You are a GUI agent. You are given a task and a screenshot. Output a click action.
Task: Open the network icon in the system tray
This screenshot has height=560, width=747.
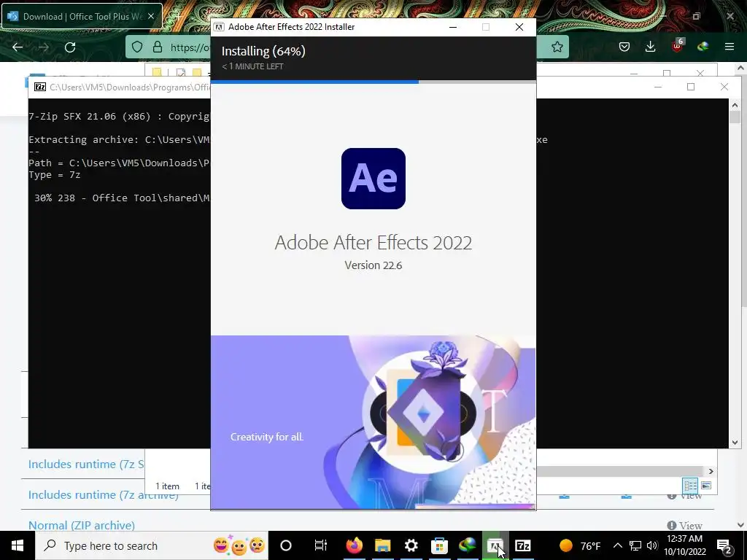(x=635, y=545)
